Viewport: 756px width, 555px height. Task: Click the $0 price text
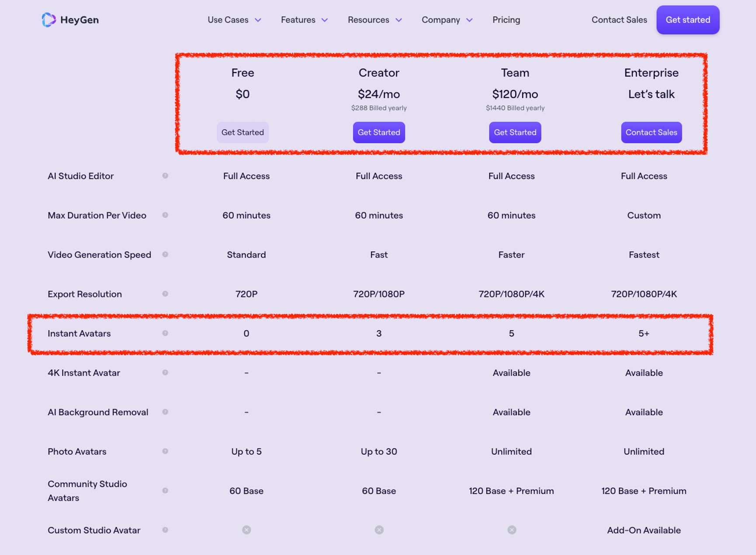[x=243, y=94]
